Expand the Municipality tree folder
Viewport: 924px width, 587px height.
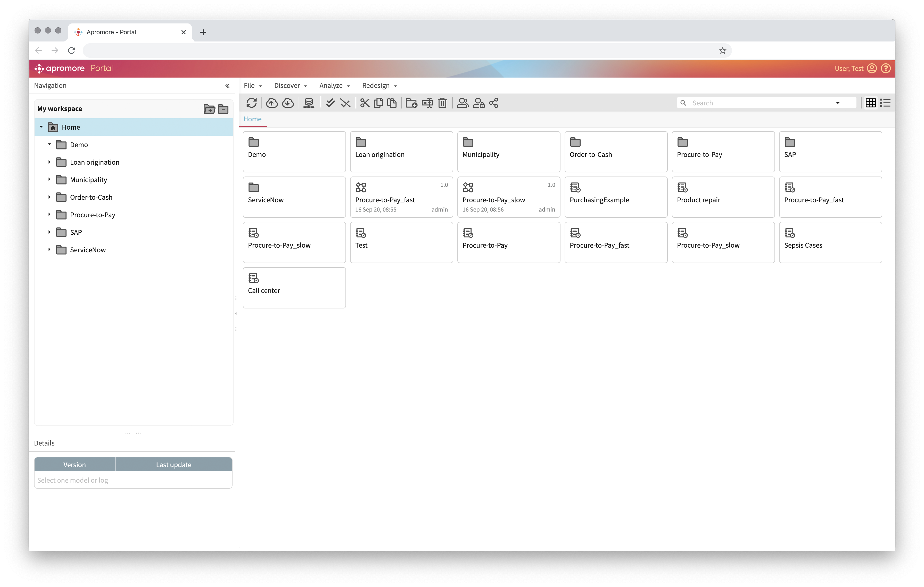pos(49,179)
